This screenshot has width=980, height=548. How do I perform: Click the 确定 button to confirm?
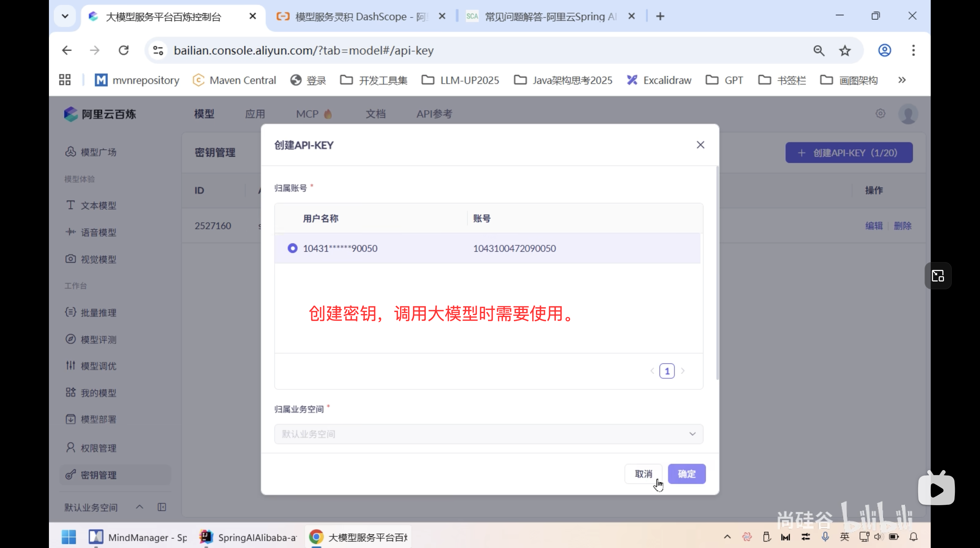[x=686, y=474]
